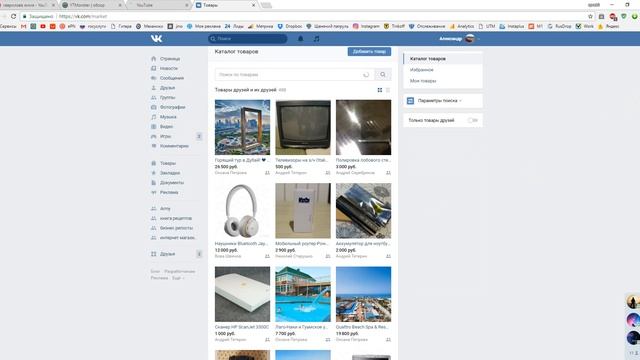Click the VK logo in header
The image size is (640, 360).
pyautogui.click(x=156, y=38)
